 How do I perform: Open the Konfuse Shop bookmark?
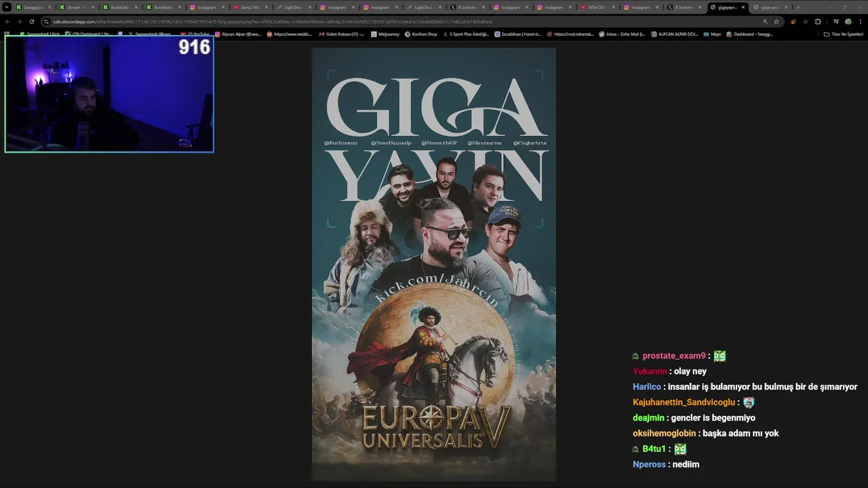click(421, 34)
